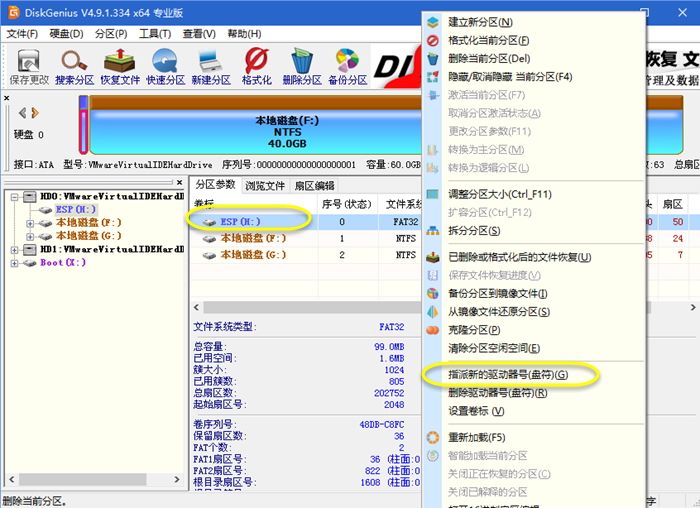Open the 恢复文件 tool
Screen dimensions: 700x508
120,67
